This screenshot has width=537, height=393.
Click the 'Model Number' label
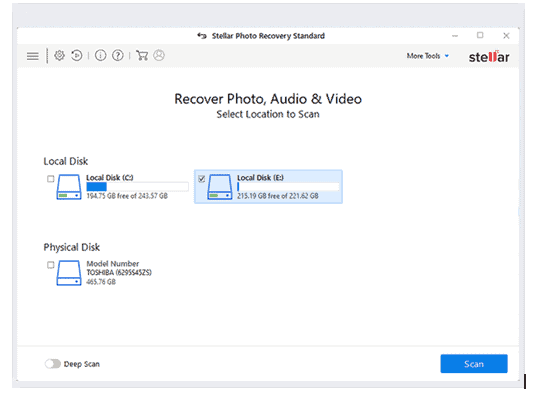113,264
